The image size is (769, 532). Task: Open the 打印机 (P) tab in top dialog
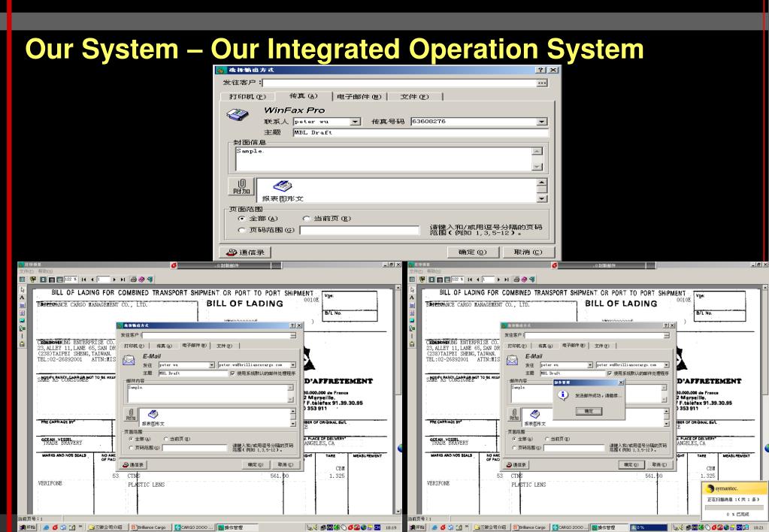pos(247,97)
